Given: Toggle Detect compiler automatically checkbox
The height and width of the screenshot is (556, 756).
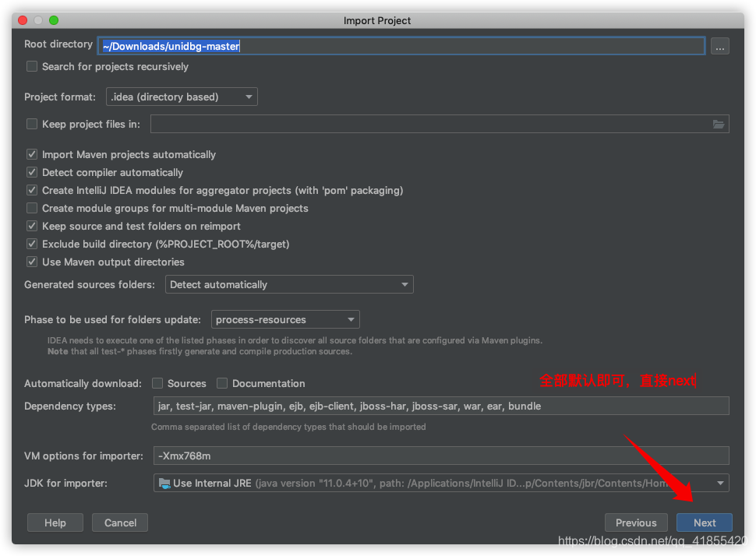Looking at the screenshot, I should [x=32, y=173].
